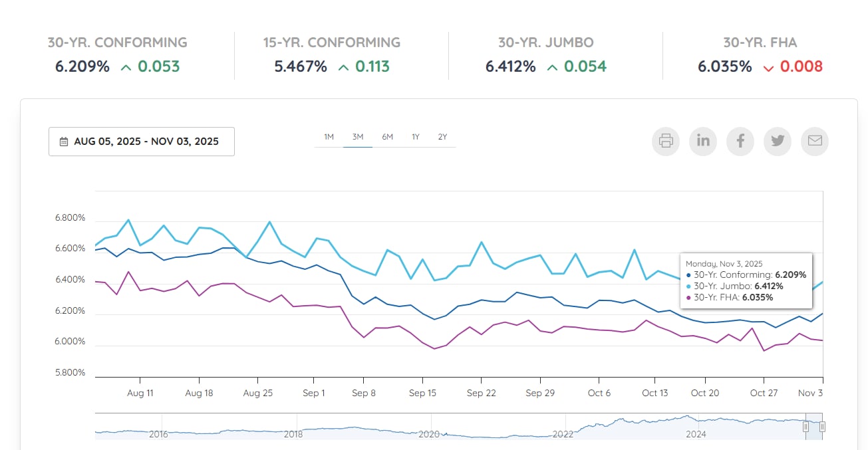Click the print chart icon

tap(666, 141)
